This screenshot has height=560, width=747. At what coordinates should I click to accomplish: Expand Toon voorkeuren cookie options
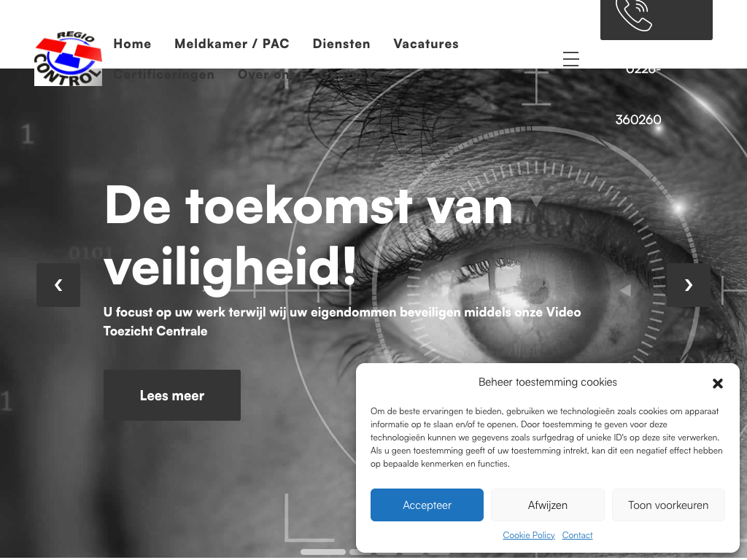[668, 505]
